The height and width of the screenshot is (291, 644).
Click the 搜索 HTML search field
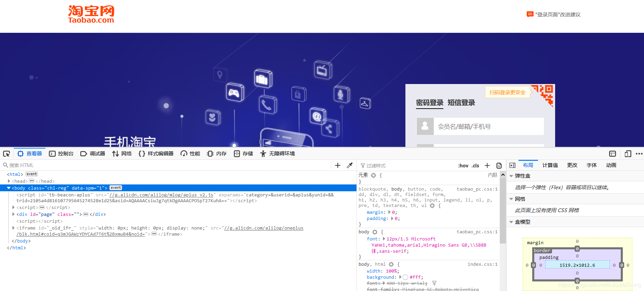pos(166,165)
